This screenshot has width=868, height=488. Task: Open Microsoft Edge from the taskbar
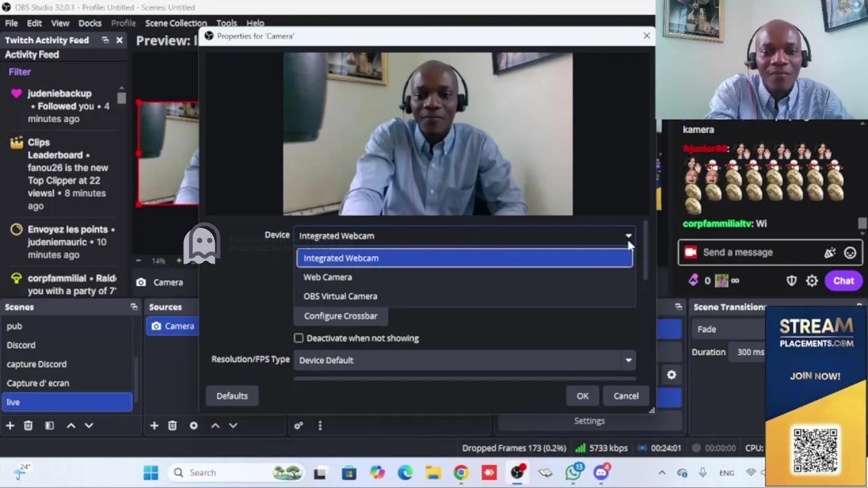(405, 472)
